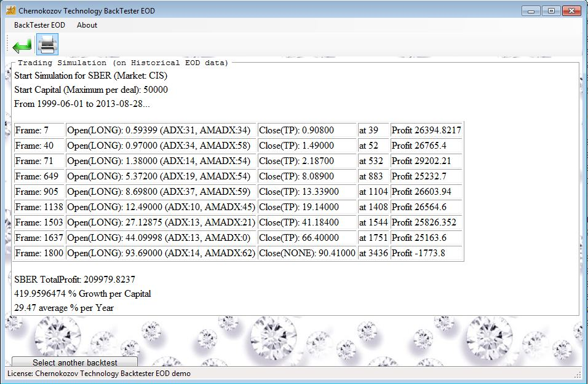
Task: Click the 'at 52' cell
Action: [373, 146]
